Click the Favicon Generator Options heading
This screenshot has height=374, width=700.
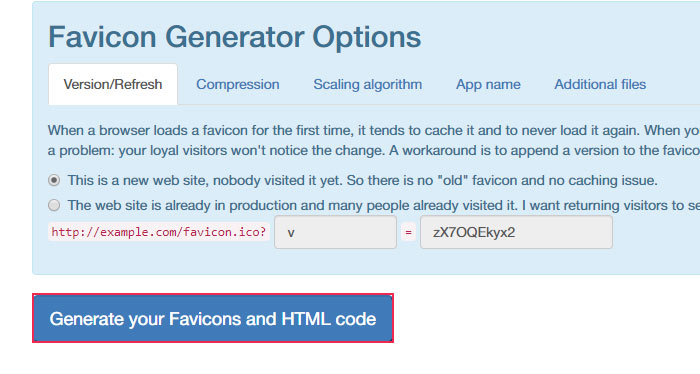tap(235, 37)
